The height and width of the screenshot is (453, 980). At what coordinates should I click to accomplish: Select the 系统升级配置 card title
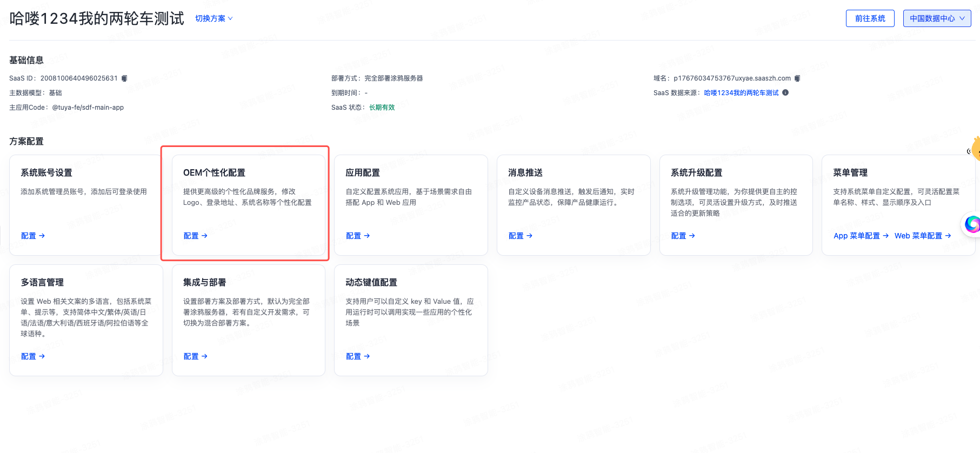696,172
